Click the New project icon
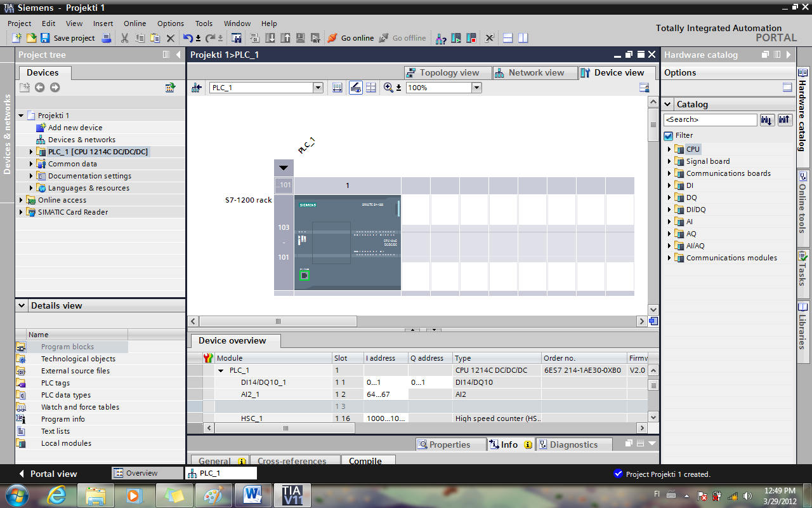 click(x=17, y=38)
